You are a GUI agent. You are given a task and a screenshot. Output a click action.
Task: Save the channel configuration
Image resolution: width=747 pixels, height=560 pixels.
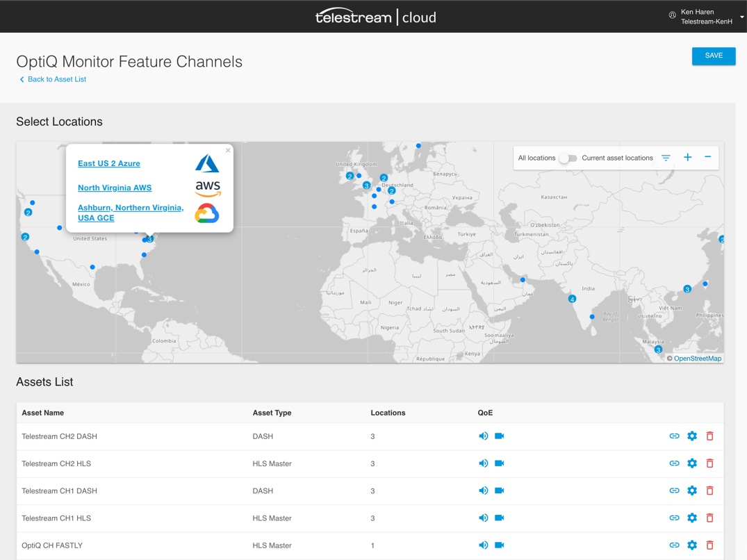(x=714, y=56)
